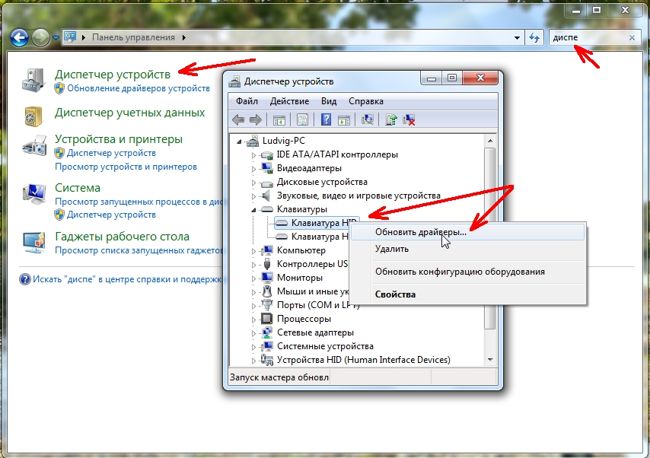Open Просмотр устройств и принтеров link
The image size is (650, 458).
[x=126, y=167]
